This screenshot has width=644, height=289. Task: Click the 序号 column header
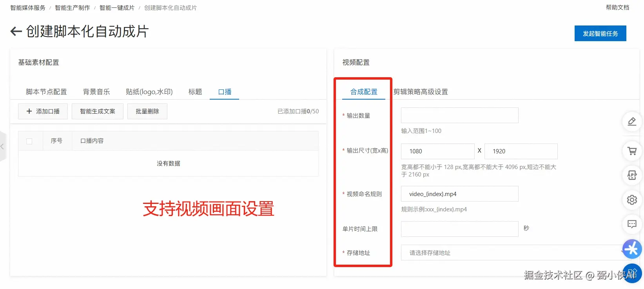[x=56, y=141]
